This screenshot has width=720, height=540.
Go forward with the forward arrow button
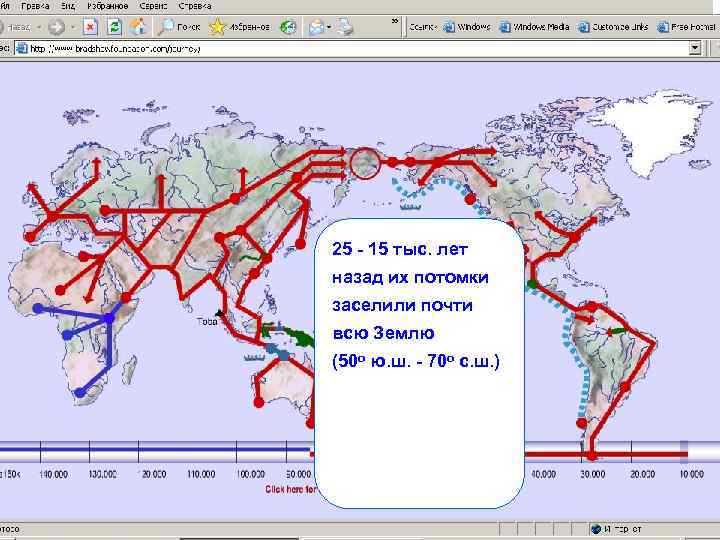(x=56, y=27)
